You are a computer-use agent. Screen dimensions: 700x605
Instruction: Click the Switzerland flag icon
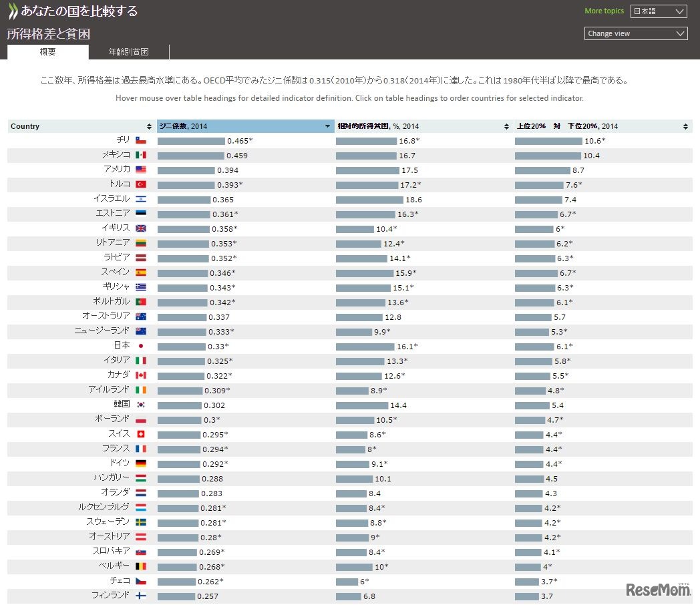pyautogui.click(x=141, y=434)
